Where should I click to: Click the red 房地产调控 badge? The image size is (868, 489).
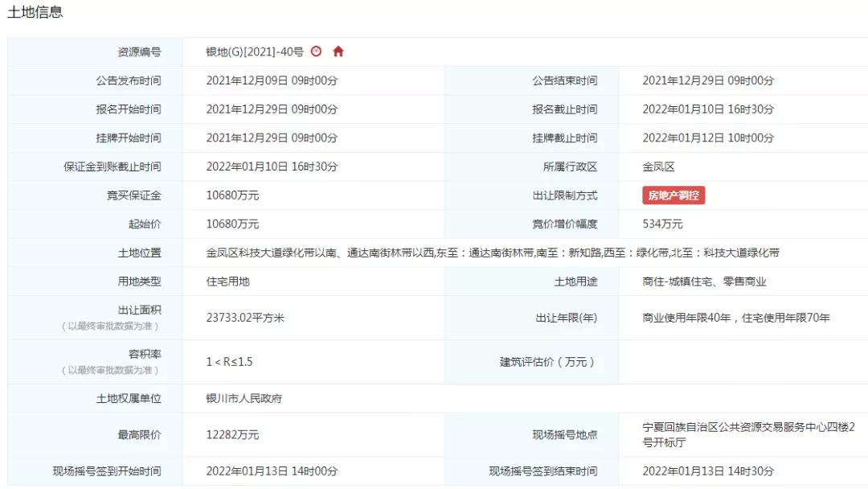[673, 195]
